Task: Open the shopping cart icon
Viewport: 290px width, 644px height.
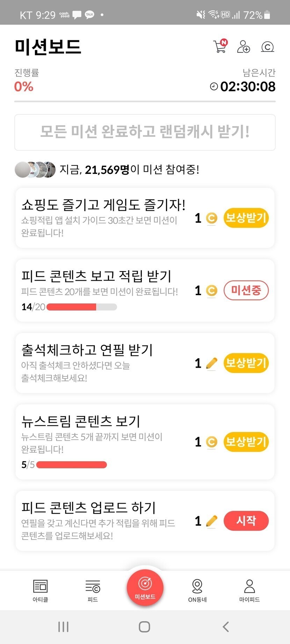Action: pyautogui.click(x=220, y=46)
